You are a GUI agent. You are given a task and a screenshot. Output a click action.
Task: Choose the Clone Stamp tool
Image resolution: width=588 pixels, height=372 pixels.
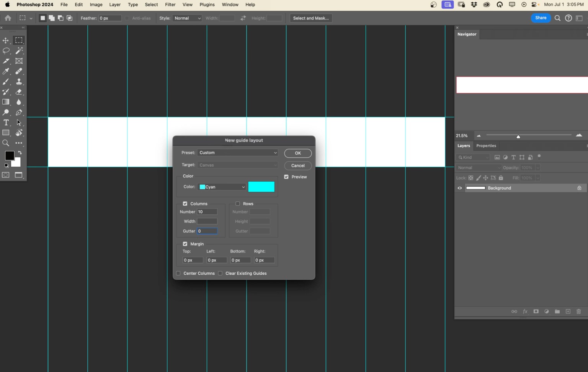click(x=19, y=82)
